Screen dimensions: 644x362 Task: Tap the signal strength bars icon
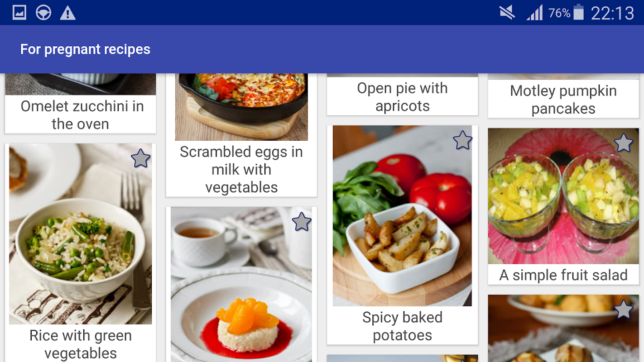[535, 13]
